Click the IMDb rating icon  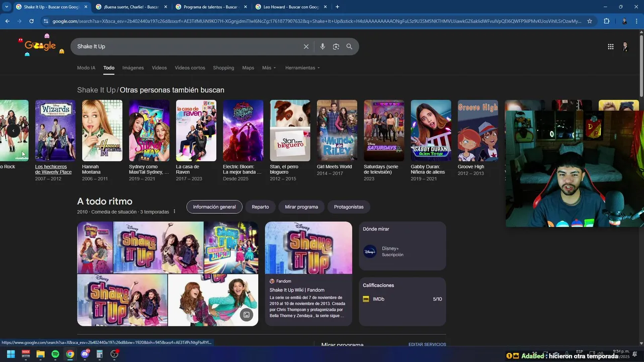coord(366,299)
